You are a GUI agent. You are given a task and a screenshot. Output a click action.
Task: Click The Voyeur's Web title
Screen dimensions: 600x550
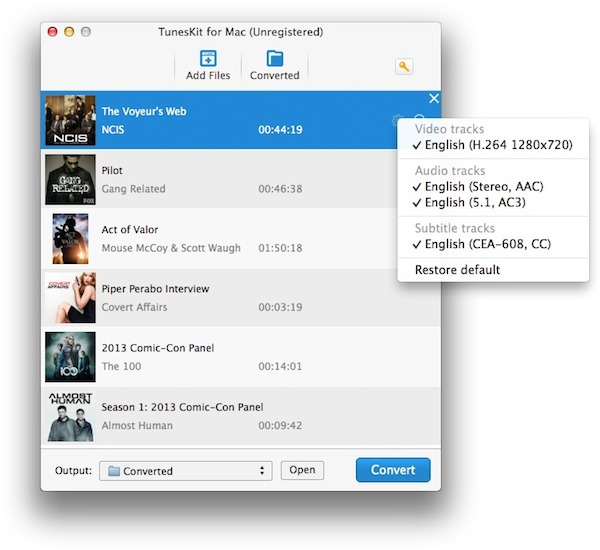[x=144, y=111]
